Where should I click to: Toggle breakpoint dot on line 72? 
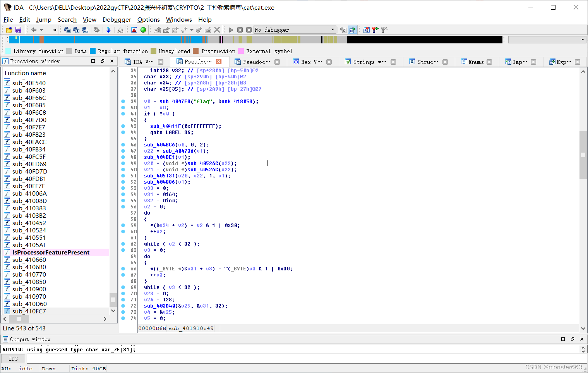click(x=123, y=306)
